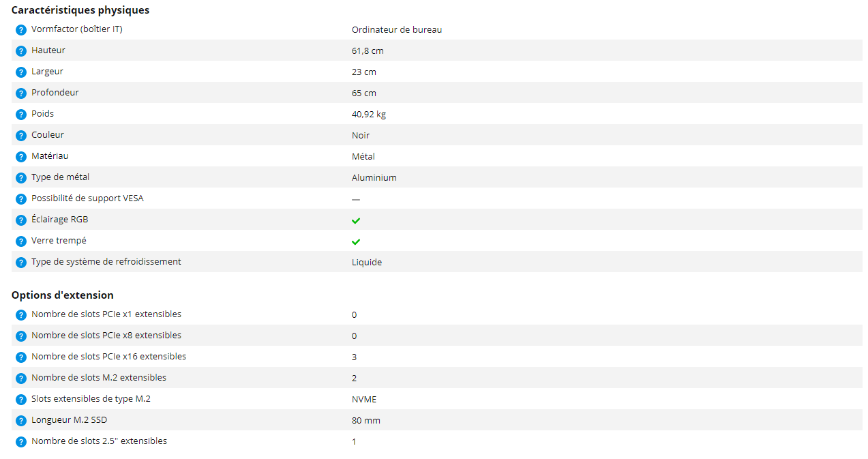The width and height of the screenshot is (868, 459).
Task: Click the Options d'extension heading
Action: (x=63, y=295)
